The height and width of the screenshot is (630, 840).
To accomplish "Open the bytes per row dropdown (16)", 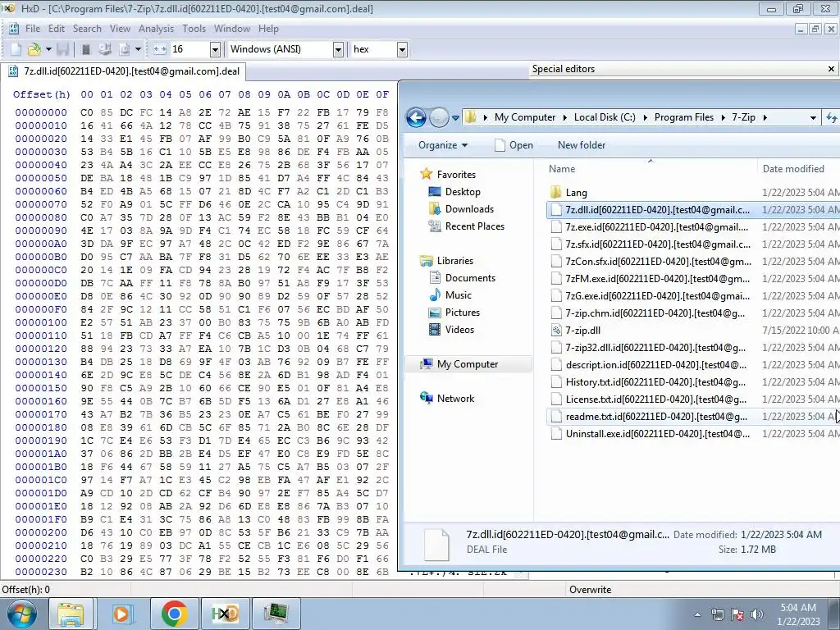I will tap(215, 49).
